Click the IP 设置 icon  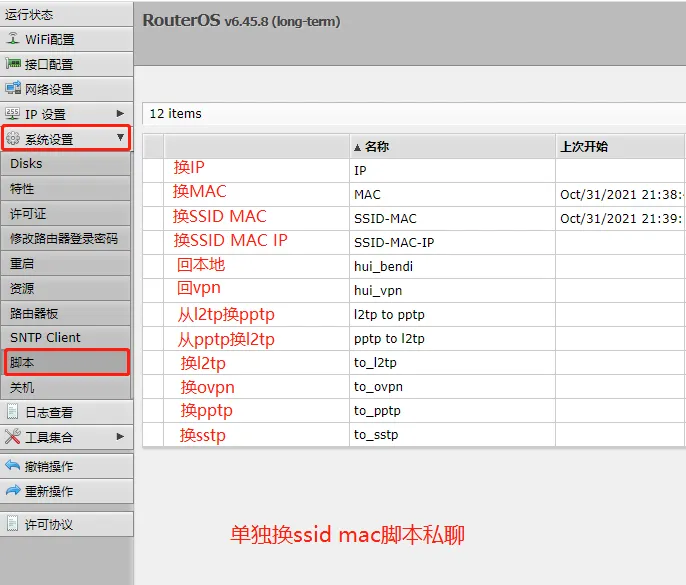(12, 114)
